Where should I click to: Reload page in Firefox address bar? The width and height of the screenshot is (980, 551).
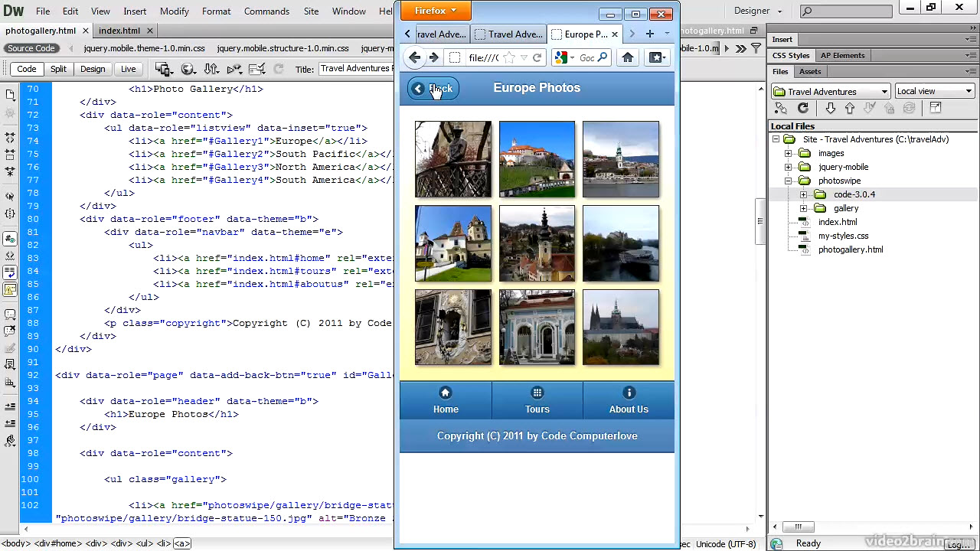click(x=537, y=57)
